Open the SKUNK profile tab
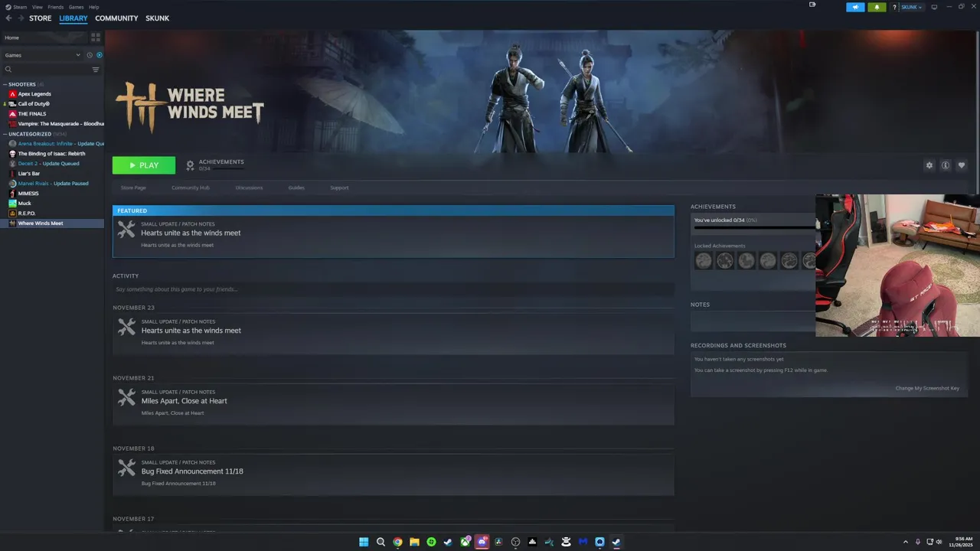 click(x=158, y=18)
